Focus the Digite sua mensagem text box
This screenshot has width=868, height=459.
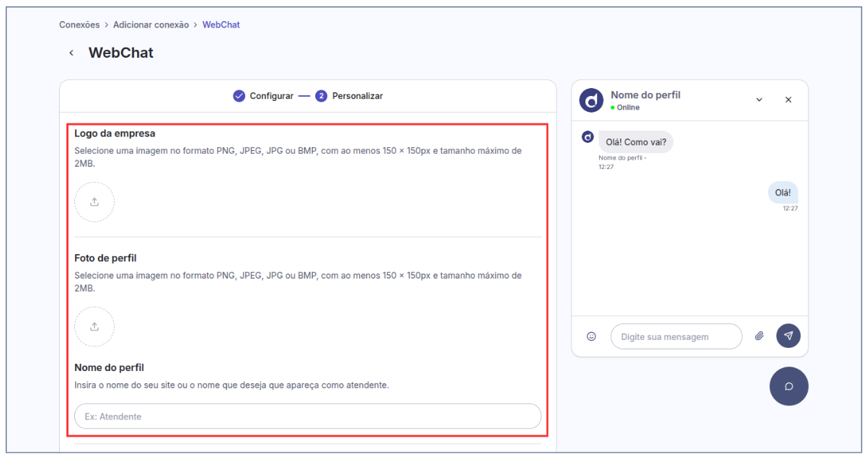(676, 336)
